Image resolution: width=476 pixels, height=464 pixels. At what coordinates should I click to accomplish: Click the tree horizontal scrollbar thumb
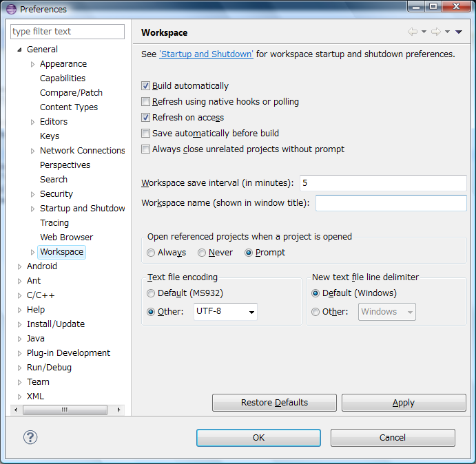[65, 410]
